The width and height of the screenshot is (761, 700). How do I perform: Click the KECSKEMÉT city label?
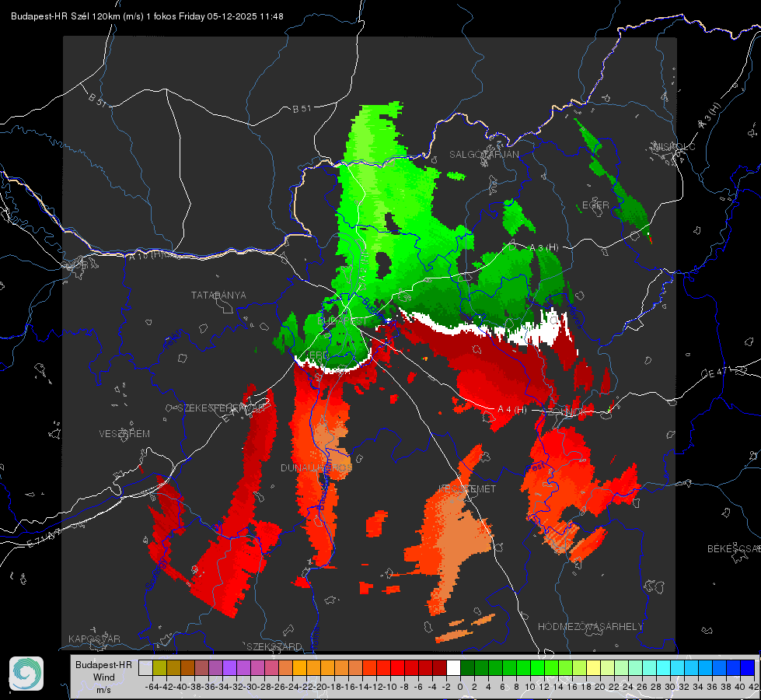point(467,488)
